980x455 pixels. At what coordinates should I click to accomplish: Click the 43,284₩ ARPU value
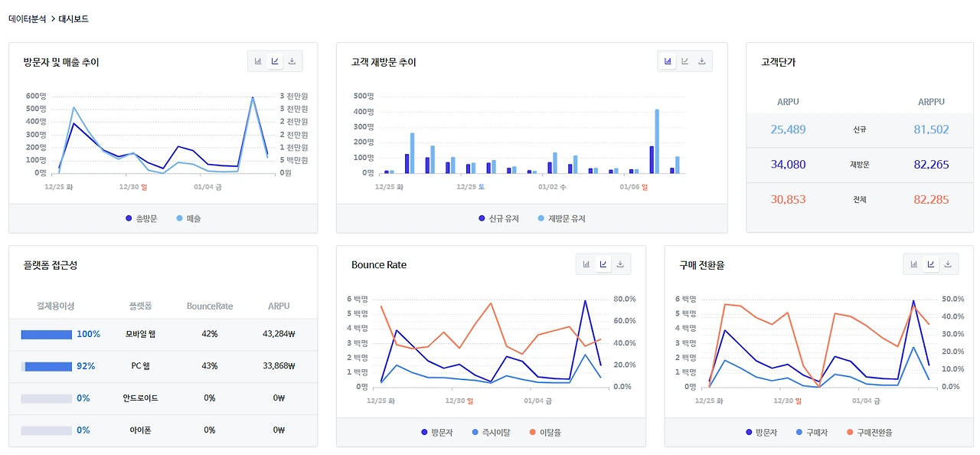point(279,334)
